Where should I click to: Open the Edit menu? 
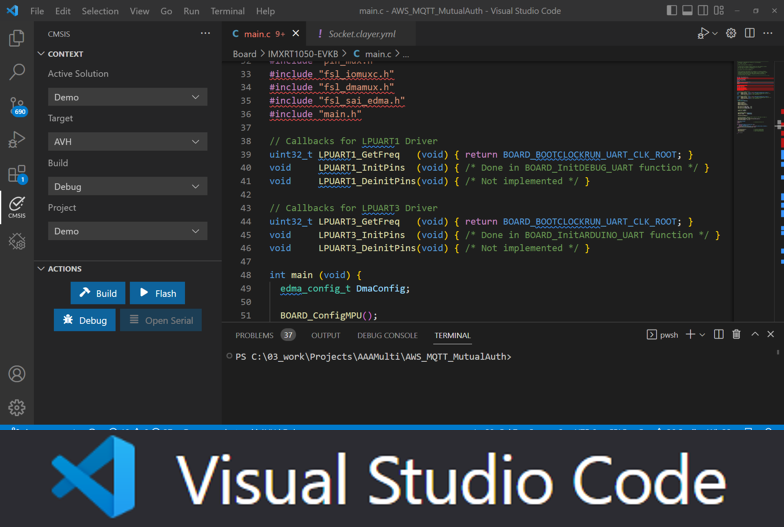(x=62, y=10)
